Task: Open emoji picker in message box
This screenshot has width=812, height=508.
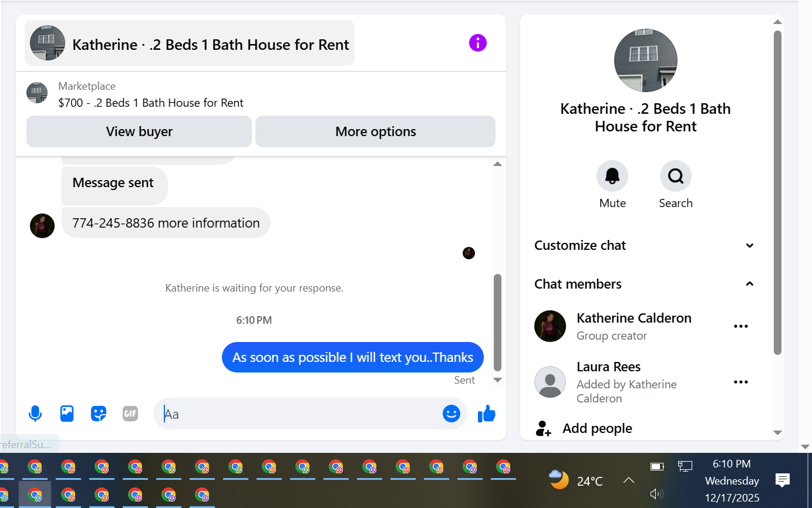Action: (x=451, y=414)
